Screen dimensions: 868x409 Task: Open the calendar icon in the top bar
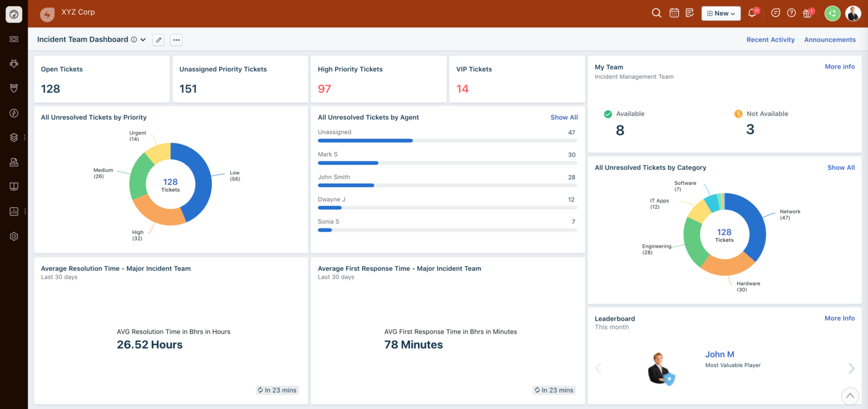[x=674, y=12]
